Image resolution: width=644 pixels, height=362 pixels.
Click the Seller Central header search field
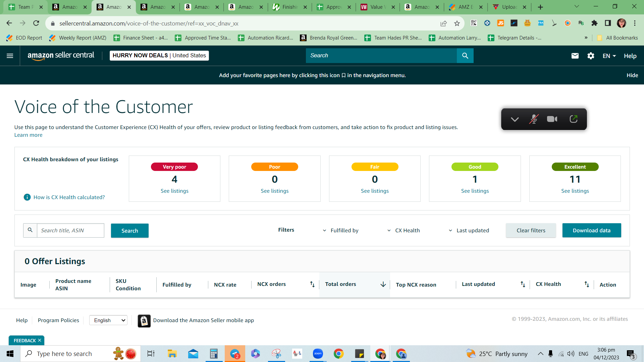[381, 56]
